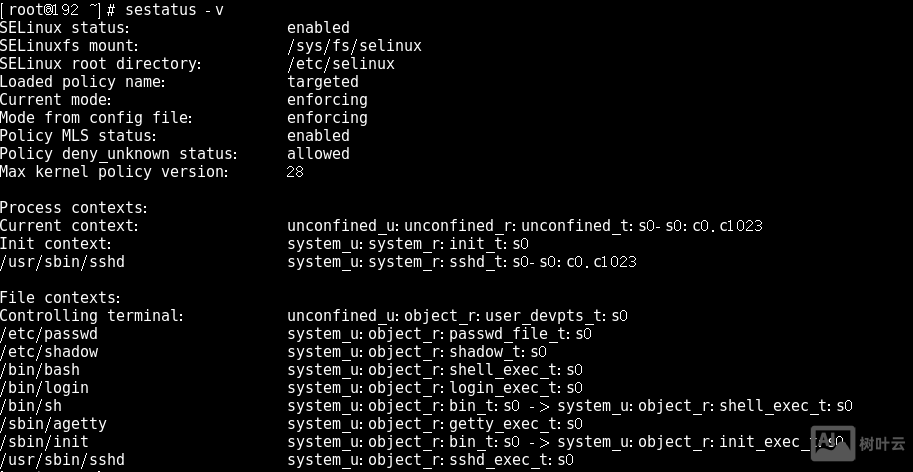Click the "Init context:" label
The image size is (913, 472).
[x=55, y=244]
